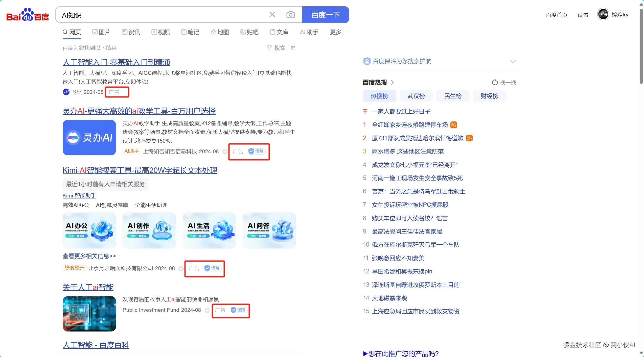Image resolution: width=644 pixels, height=357 pixels.
Task: Open the 更多 tab menu
Action: pos(335,32)
